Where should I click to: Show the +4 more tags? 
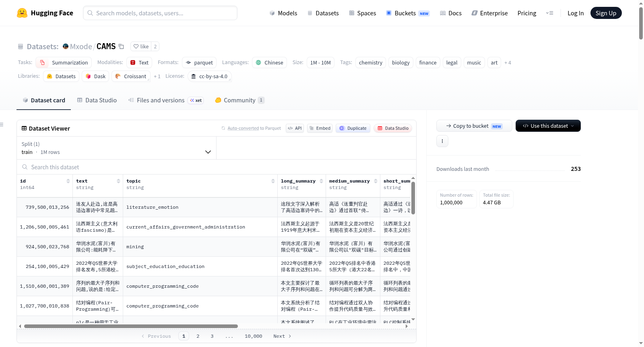click(508, 62)
